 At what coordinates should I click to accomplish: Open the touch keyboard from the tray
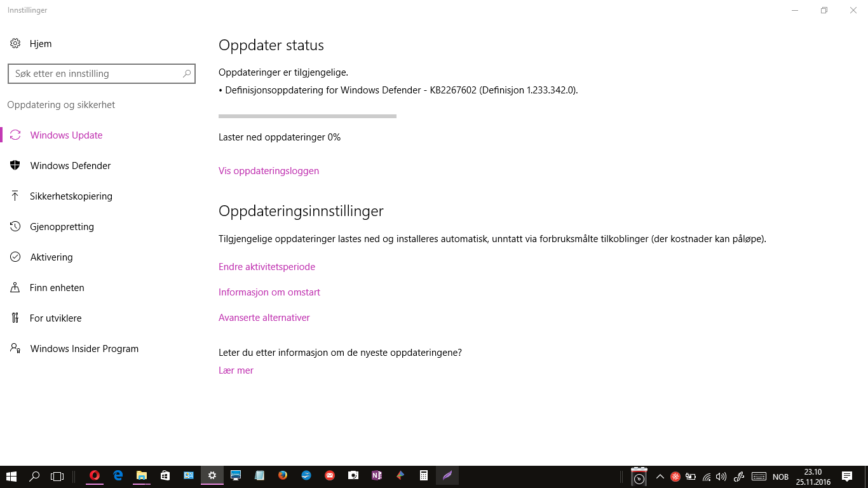(759, 477)
